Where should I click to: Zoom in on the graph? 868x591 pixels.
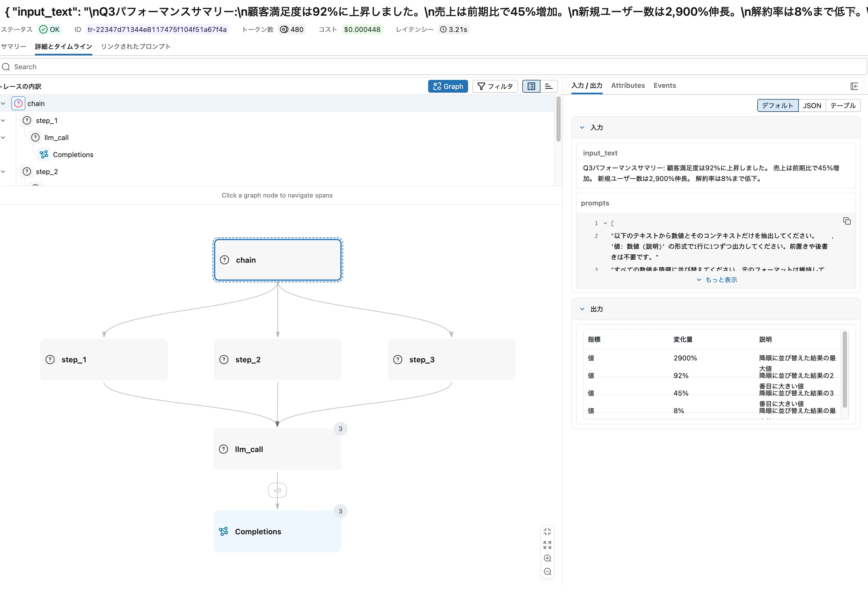click(x=547, y=558)
